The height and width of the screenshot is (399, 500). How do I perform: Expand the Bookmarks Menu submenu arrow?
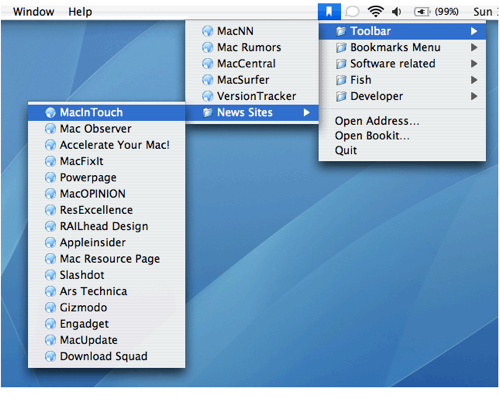474,48
